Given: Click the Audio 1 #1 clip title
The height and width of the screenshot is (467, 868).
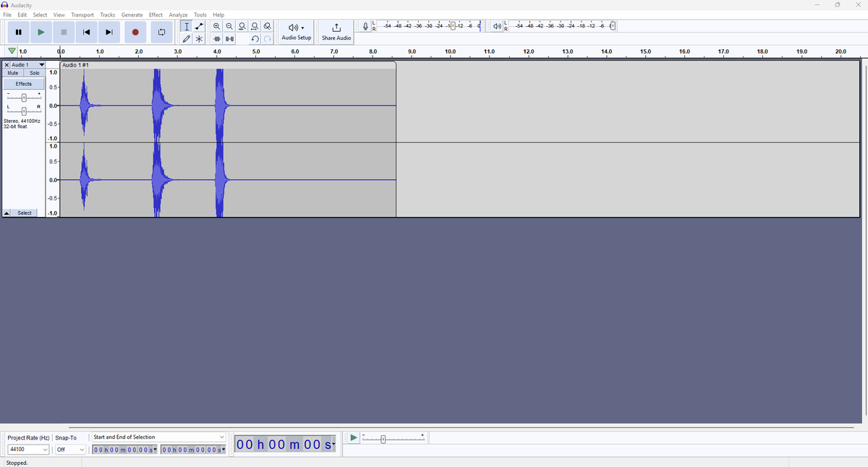Looking at the screenshot, I should (x=76, y=65).
